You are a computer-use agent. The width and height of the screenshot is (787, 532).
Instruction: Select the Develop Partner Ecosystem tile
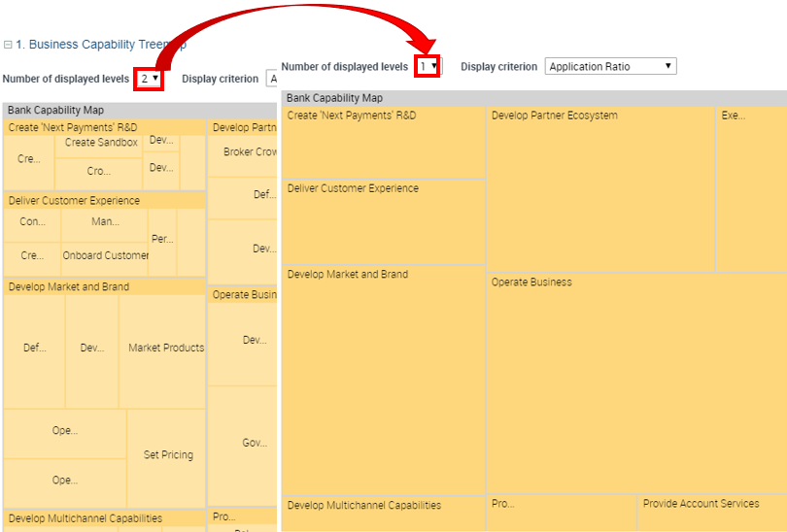[599, 189]
